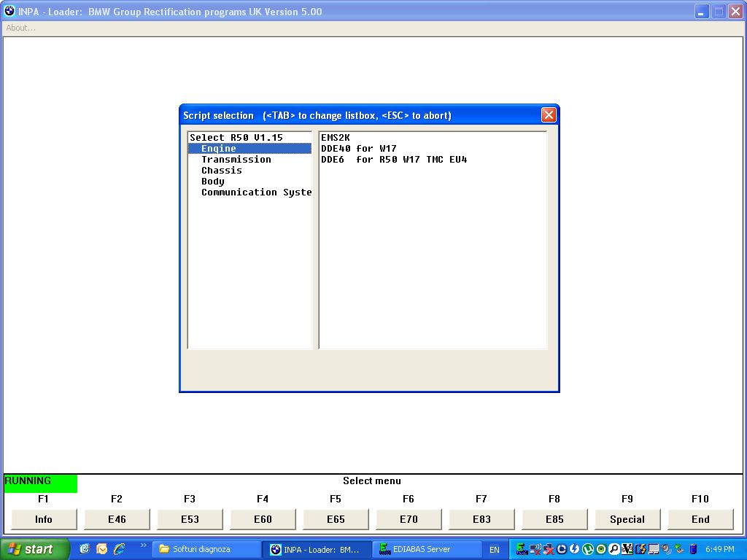
Task: Click the uTorrent icon in system tray
Action: pyautogui.click(x=588, y=549)
